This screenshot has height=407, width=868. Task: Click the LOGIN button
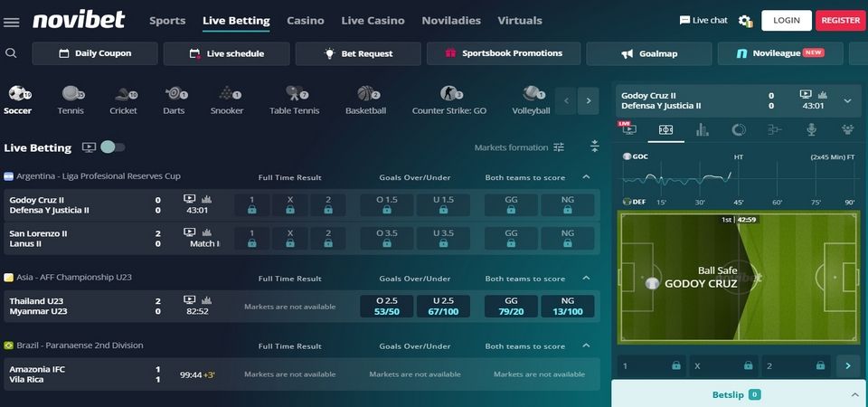[x=787, y=21]
